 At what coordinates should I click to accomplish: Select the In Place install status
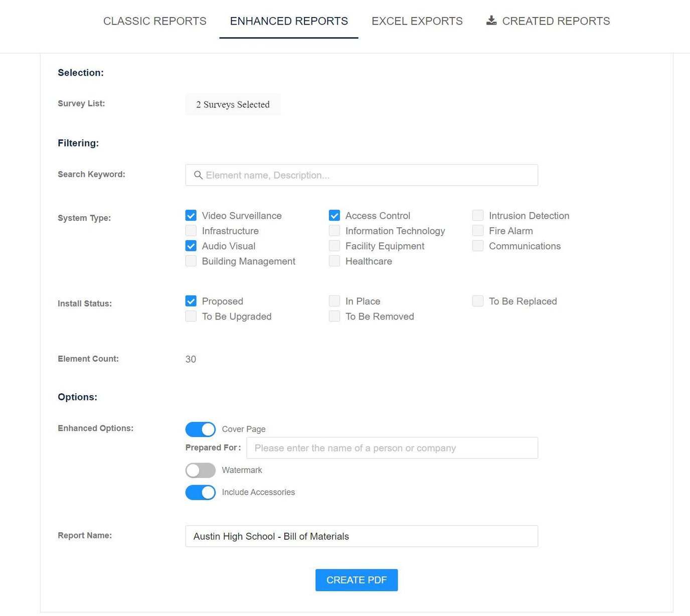click(334, 301)
